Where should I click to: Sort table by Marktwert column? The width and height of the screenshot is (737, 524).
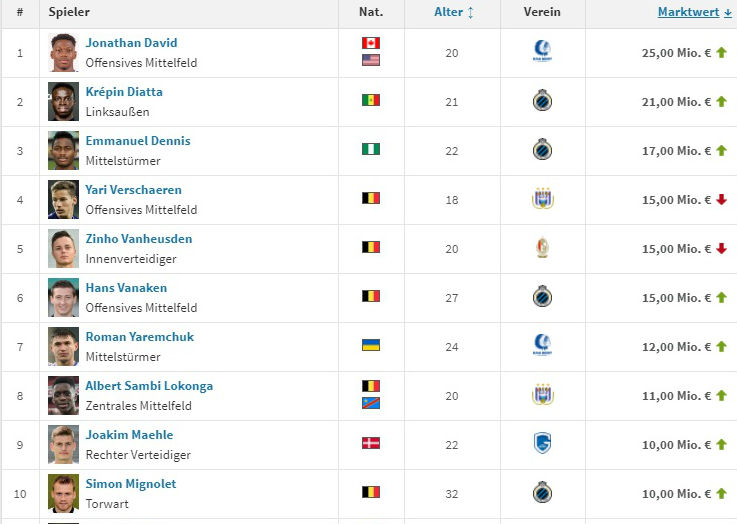click(x=693, y=12)
